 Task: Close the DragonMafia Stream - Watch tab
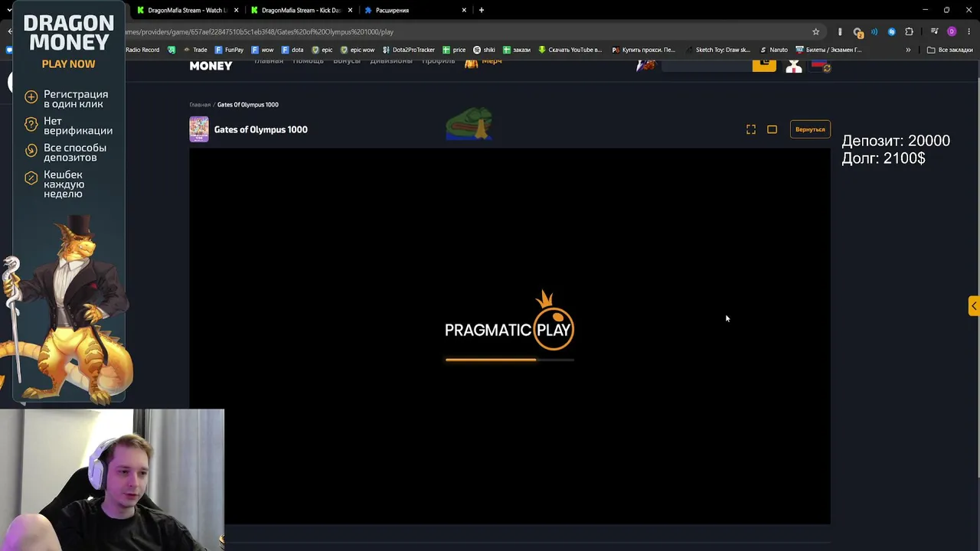pyautogui.click(x=236, y=10)
